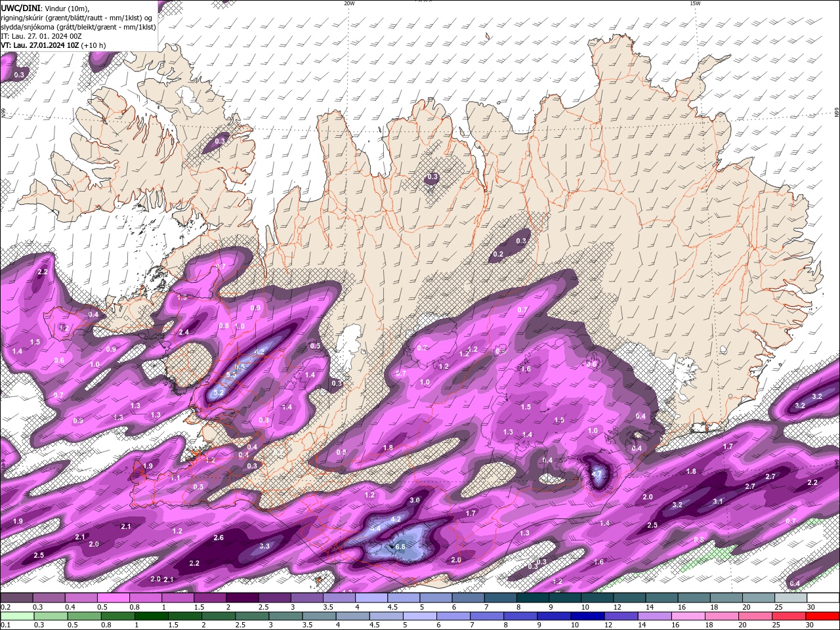This screenshot has width=840, height=630.
Task: Pick the 3.3 value on the map
Action: click(264, 546)
